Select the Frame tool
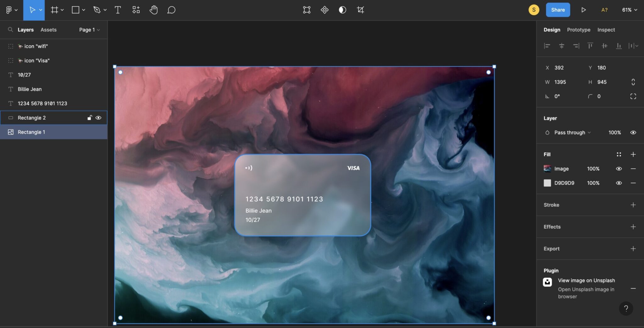The image size is (644, 328). [54, 10]
